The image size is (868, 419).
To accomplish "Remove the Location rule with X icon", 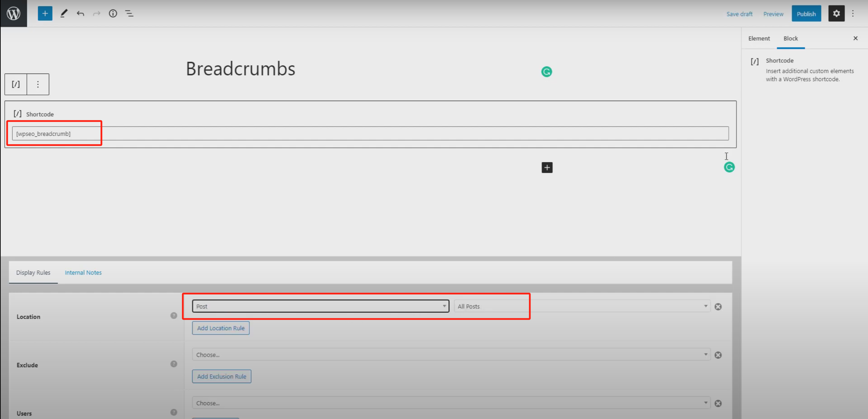I will coord(718,306).
